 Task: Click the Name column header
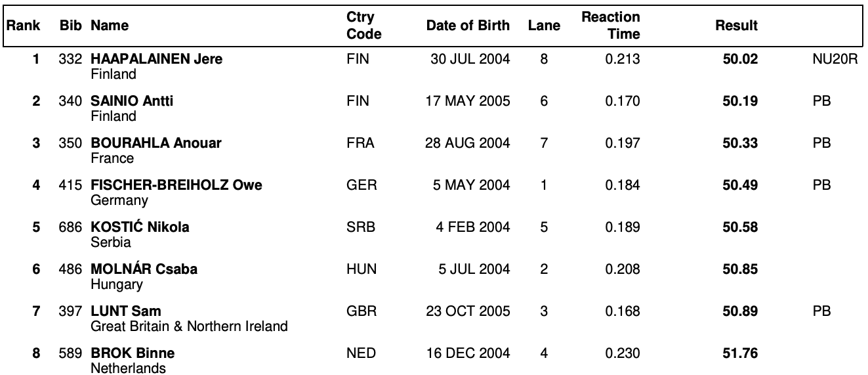(x=110, y=26)
